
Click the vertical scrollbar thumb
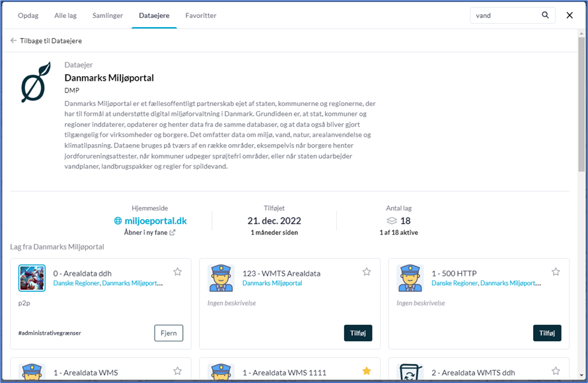[581, 104]
